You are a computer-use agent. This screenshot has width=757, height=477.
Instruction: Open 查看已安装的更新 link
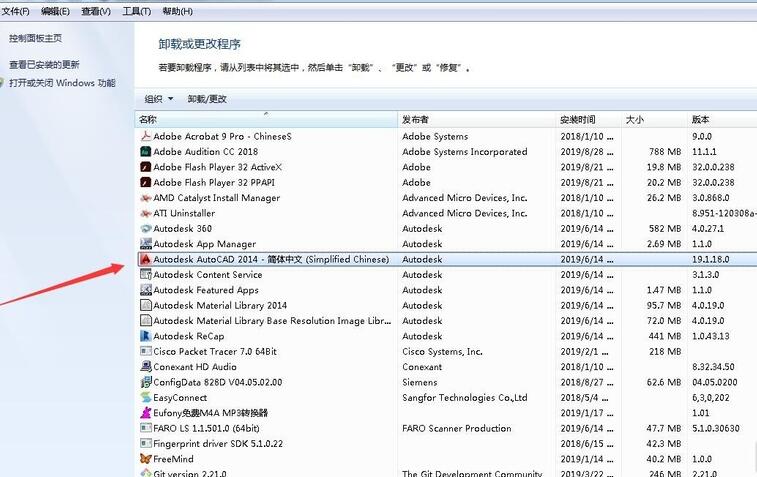coord(44,65)
